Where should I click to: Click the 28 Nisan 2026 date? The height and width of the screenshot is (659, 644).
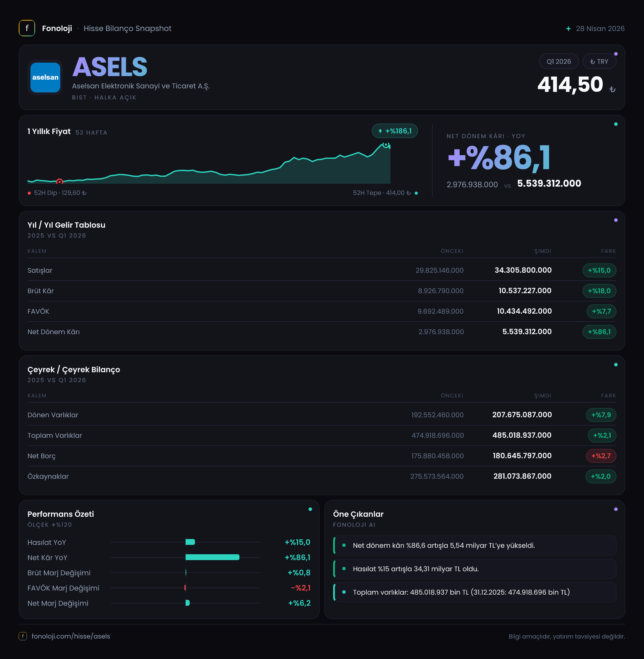pyautogui.click(x=600, y=28)
